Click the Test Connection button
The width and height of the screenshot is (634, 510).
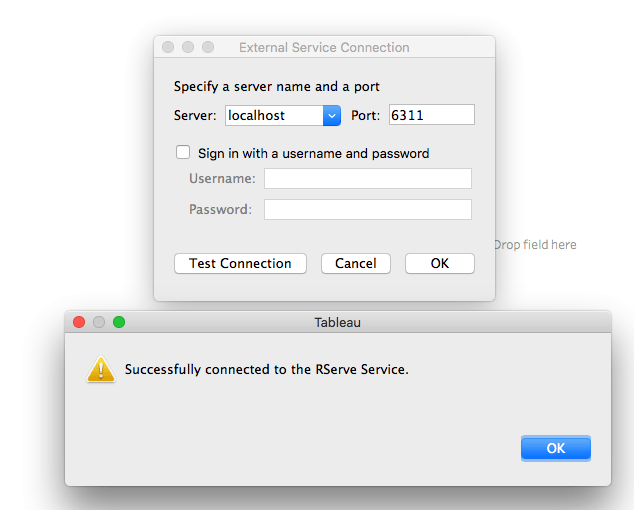(240, 264)
